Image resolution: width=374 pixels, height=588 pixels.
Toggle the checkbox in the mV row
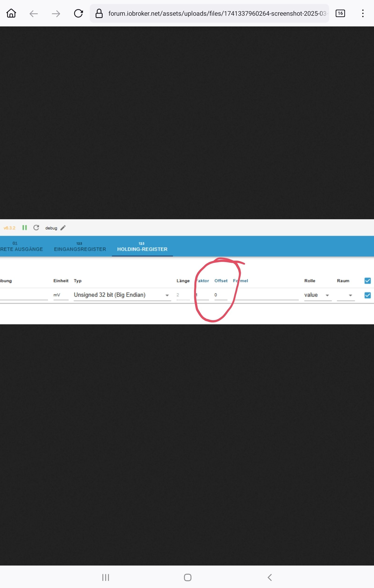[367, 295]
